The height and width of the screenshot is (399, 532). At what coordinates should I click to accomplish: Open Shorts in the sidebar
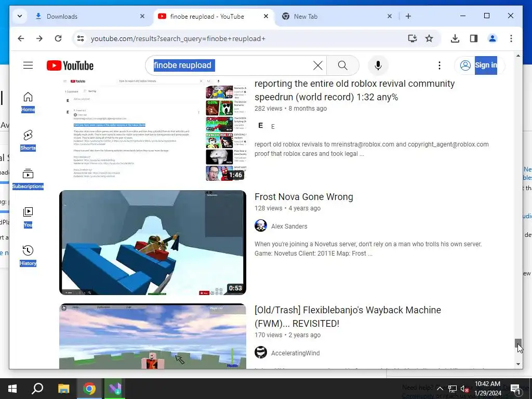click(x=28, y=140)
